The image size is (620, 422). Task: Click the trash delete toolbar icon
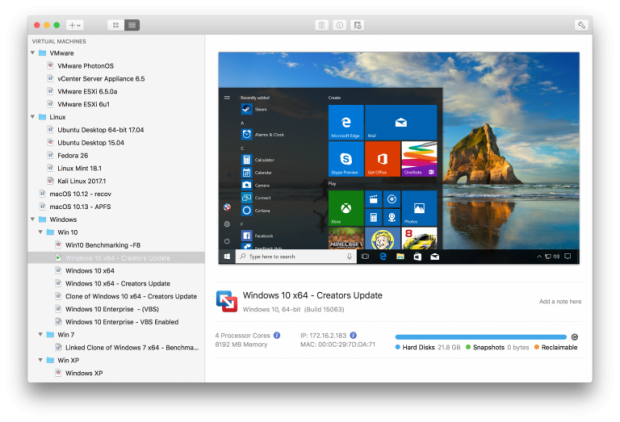click(321, 25)
